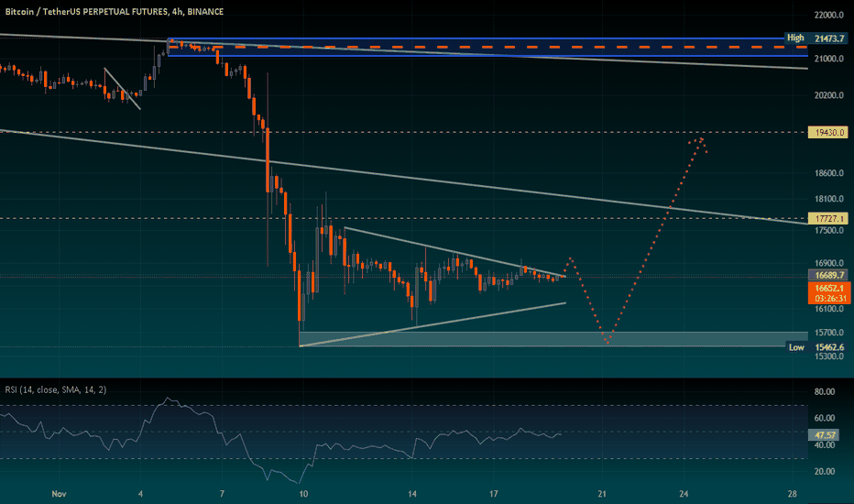The height and width of the screenshot is (504, 854).
Task: Select the orange dashed line in blue resistance box
Action: click(487, 48)
